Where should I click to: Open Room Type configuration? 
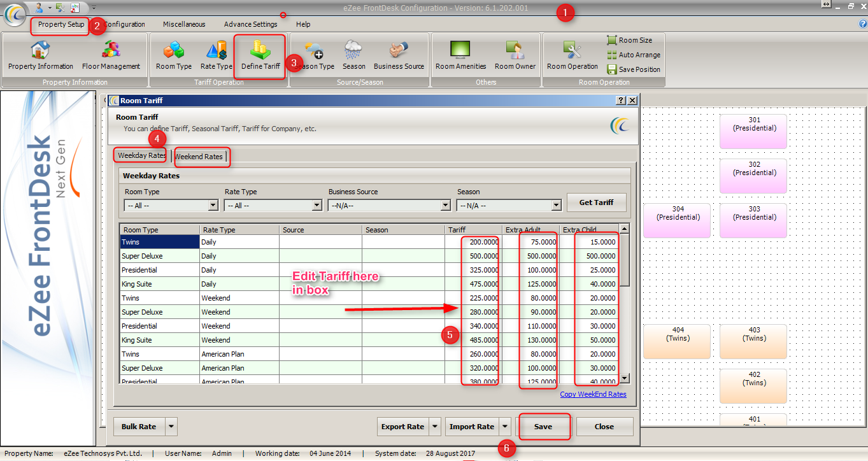coord(174,55)
